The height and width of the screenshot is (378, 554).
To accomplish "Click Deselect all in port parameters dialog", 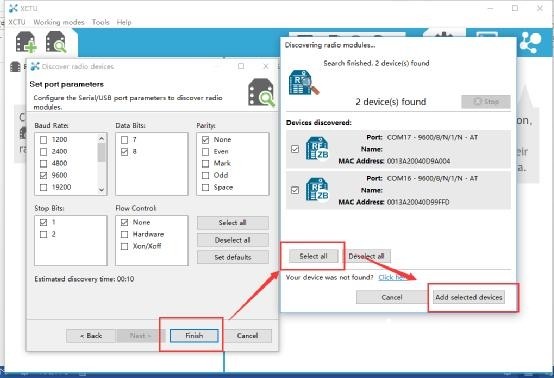I will pos(232,240).
